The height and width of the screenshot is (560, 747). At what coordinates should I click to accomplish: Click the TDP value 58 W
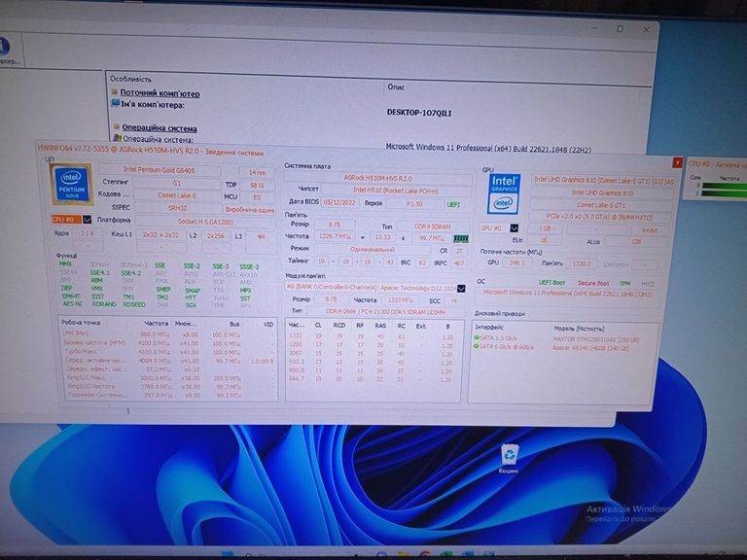click(x=257, y=185)
